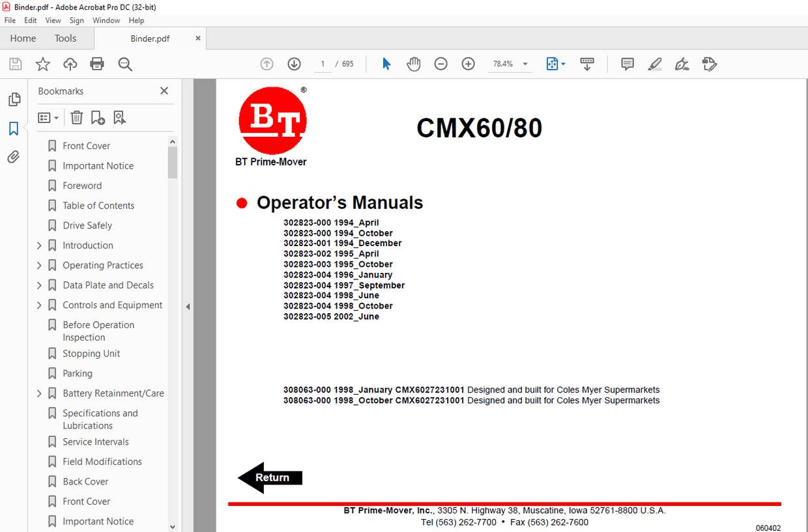This screenshot has height=532, width=808.
Task: Print the Binder.pdf document
Action: [x=96, y=64]
